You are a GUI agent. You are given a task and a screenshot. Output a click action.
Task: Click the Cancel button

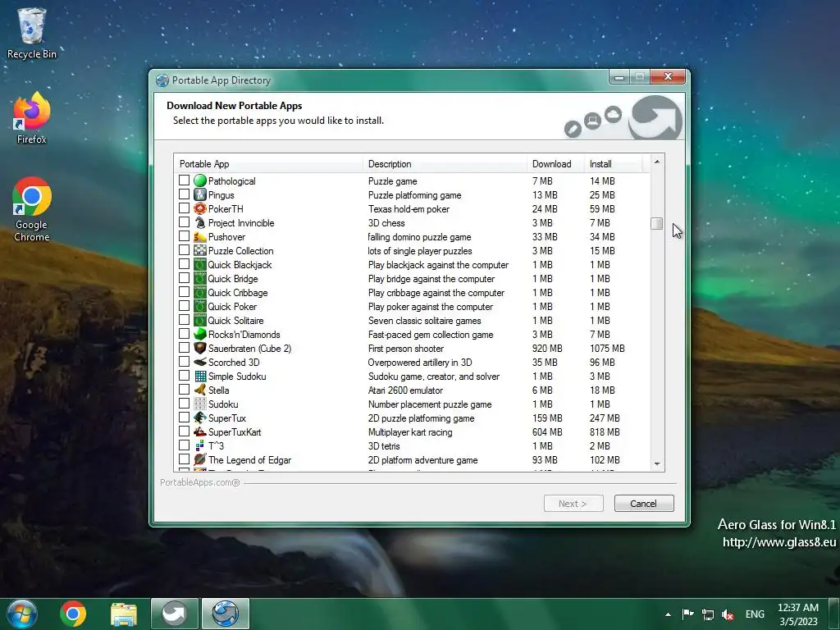coord(644,504)
